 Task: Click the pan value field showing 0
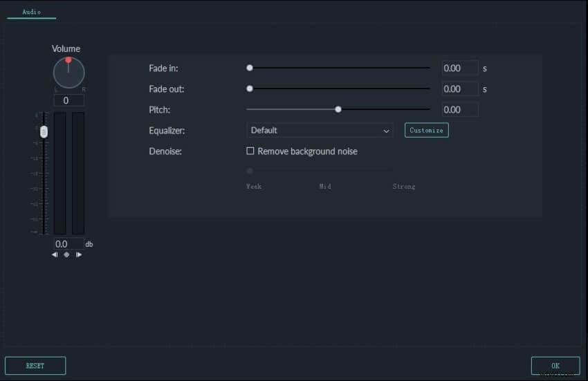point(68,100)
